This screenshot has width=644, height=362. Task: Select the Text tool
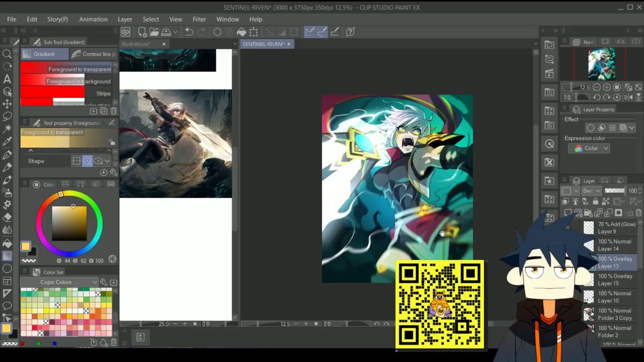(7, 79)
